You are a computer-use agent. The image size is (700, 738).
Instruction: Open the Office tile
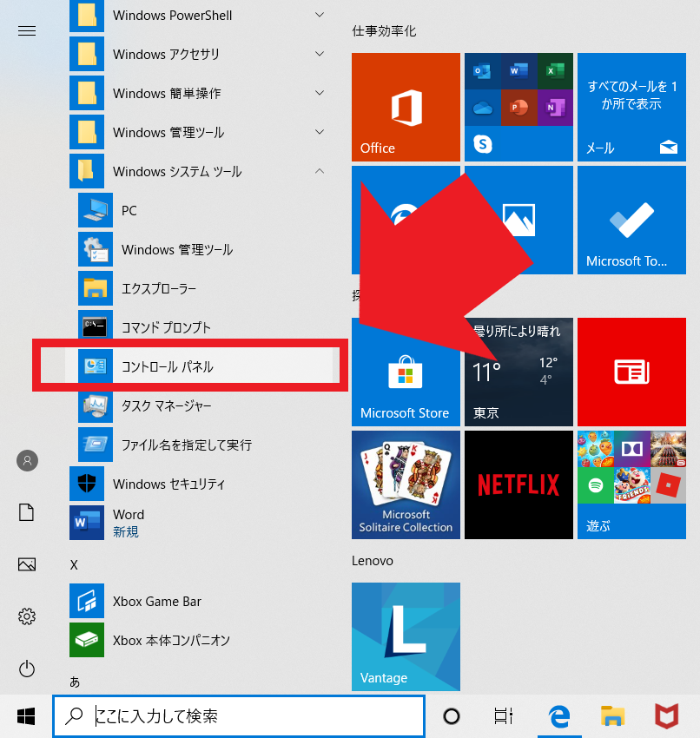(406, 107)
